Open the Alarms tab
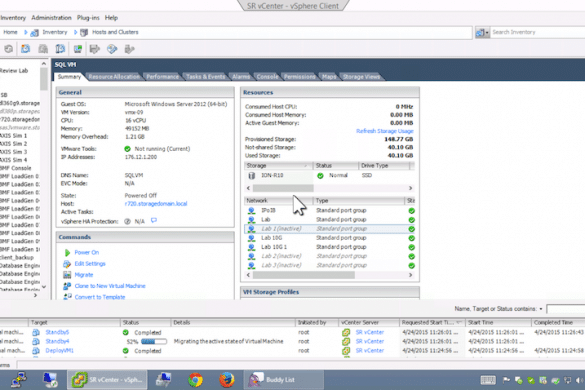The image size is (585, 390). point(241,77)
